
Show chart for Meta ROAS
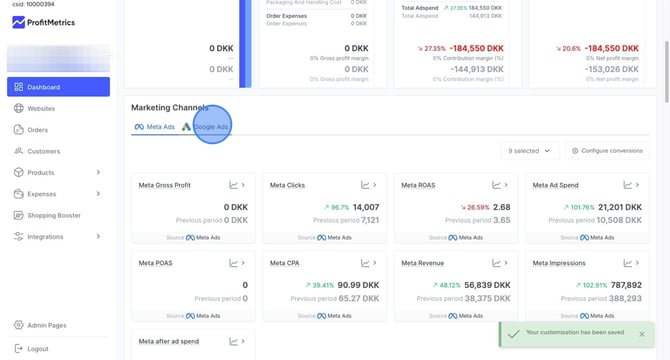click(496, 185)
